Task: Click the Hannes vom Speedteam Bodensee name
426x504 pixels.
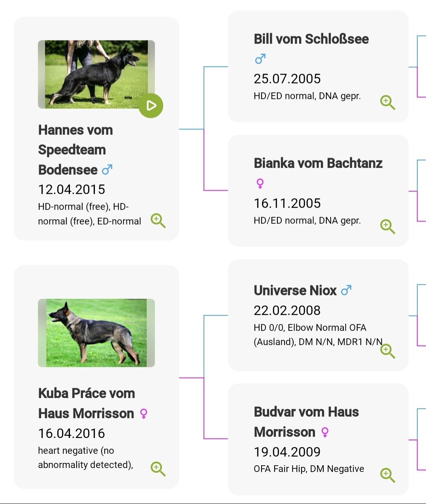Action: point(75,150)
